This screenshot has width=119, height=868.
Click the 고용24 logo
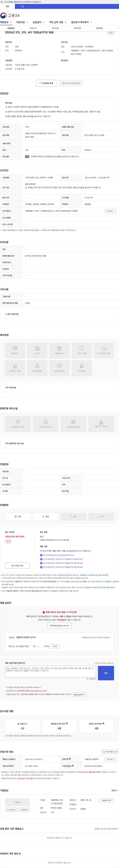coord(10,15)
